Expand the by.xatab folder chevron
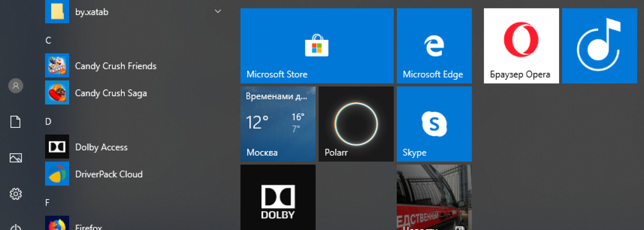The height and width of the screenshot is (230, 644). click(x=218, y=12)
